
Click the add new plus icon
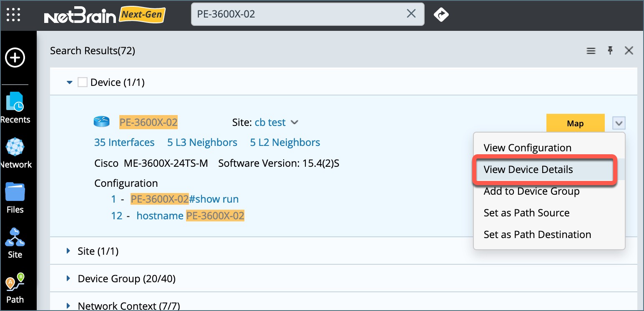(15, 58)
